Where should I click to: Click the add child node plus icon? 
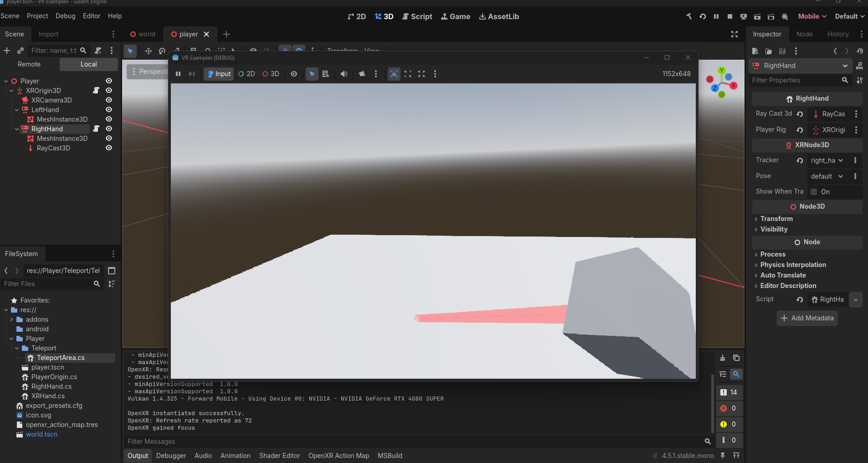pyautogui.click(x=7, y=51)
